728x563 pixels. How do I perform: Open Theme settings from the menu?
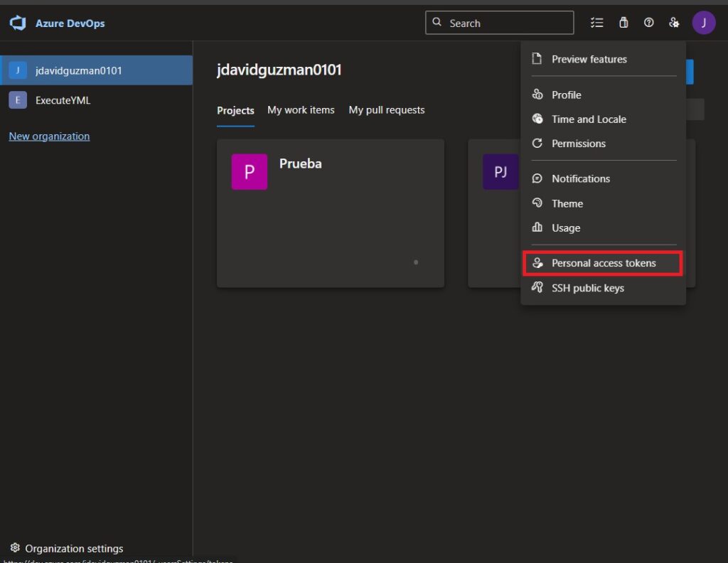[567, 203]
